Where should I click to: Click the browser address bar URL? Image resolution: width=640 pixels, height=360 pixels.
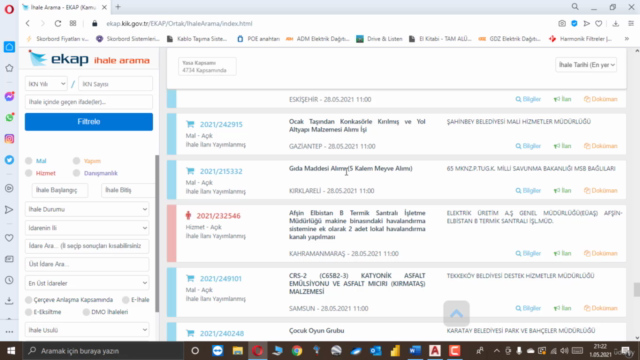coord(179,24)
